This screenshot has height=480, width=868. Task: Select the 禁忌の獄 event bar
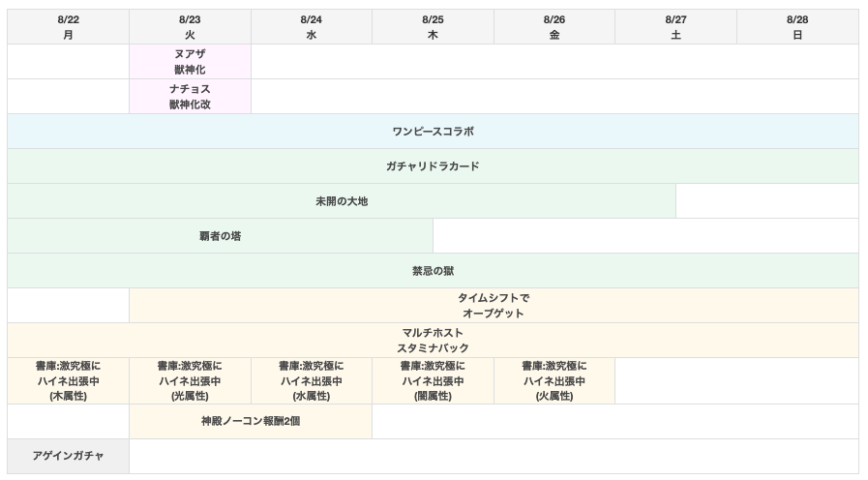[x=433, y=271]
